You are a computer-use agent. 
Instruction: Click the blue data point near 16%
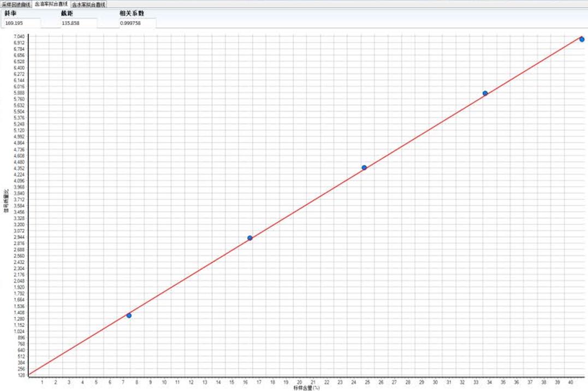point(250,238)
